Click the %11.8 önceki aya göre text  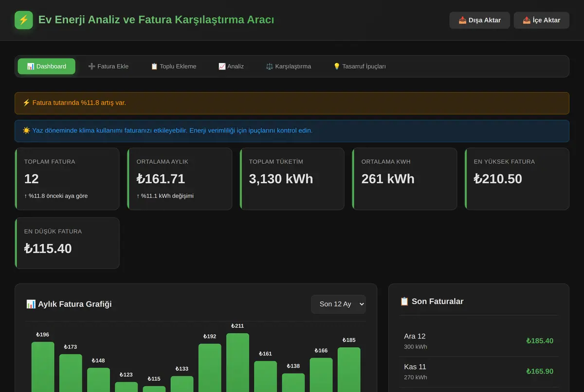(x=56, y=196)
